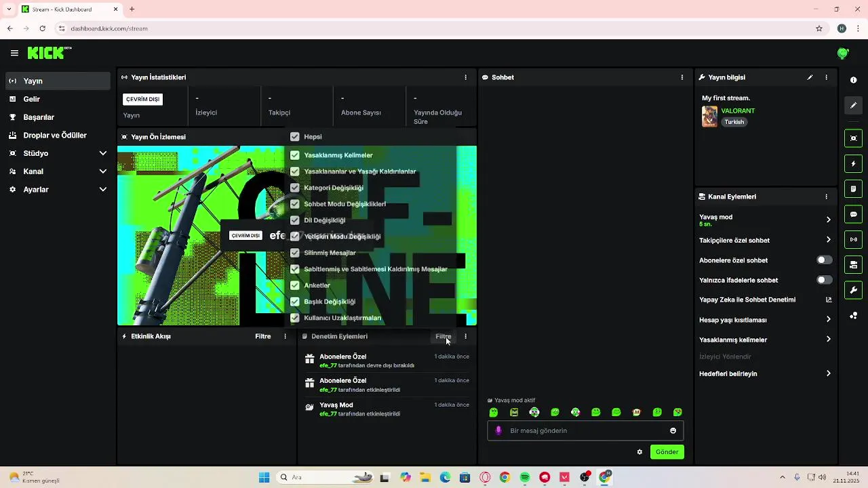This screenshot has width=868, height=488.
Task: Open the green profile avatar menu
Action: (843, 53)
